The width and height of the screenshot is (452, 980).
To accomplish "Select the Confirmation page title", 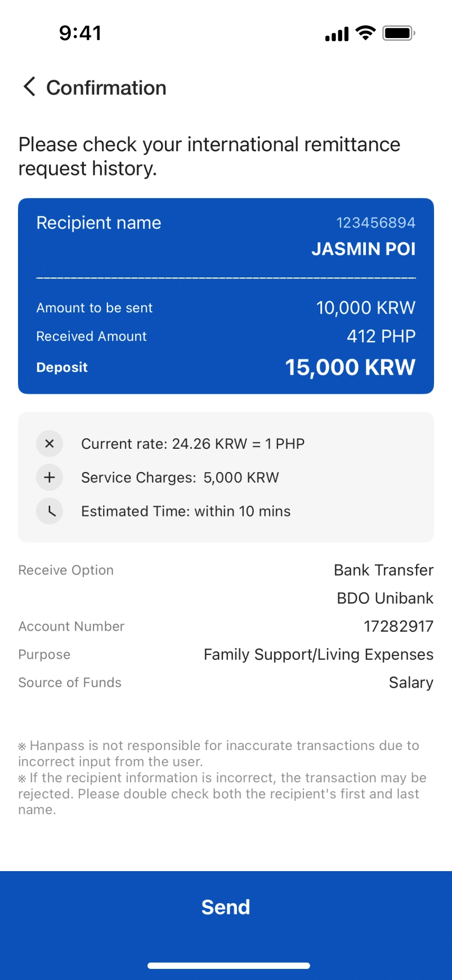I will tap(106, 88).
